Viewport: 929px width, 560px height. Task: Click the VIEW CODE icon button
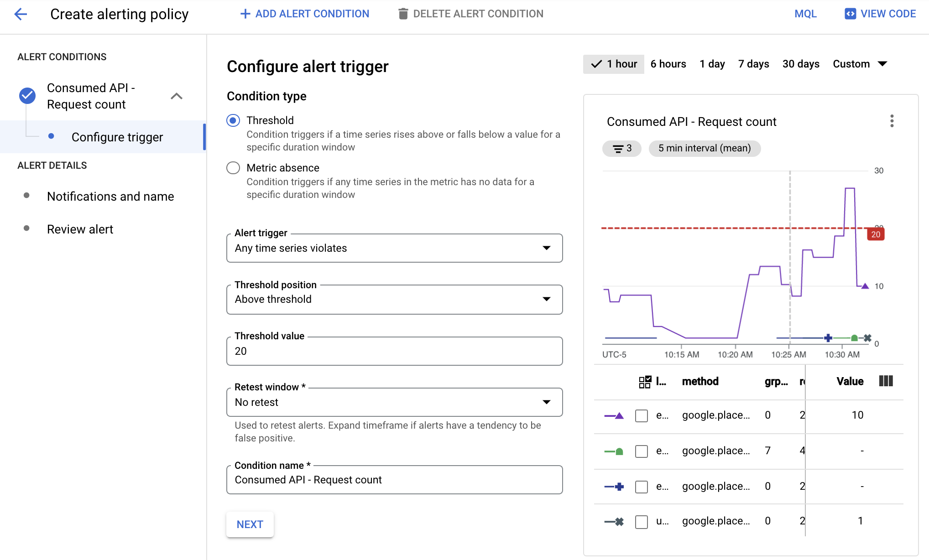pos(850,14)
